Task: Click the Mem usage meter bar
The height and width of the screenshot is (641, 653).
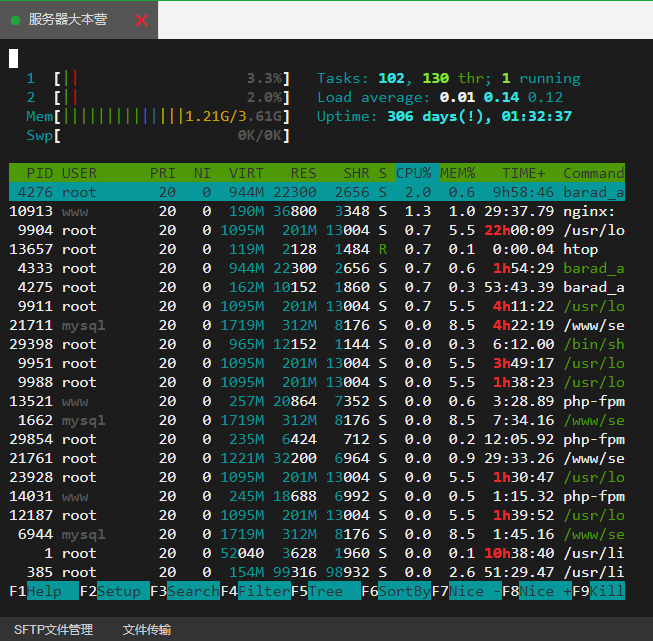Action: point(172,116)
